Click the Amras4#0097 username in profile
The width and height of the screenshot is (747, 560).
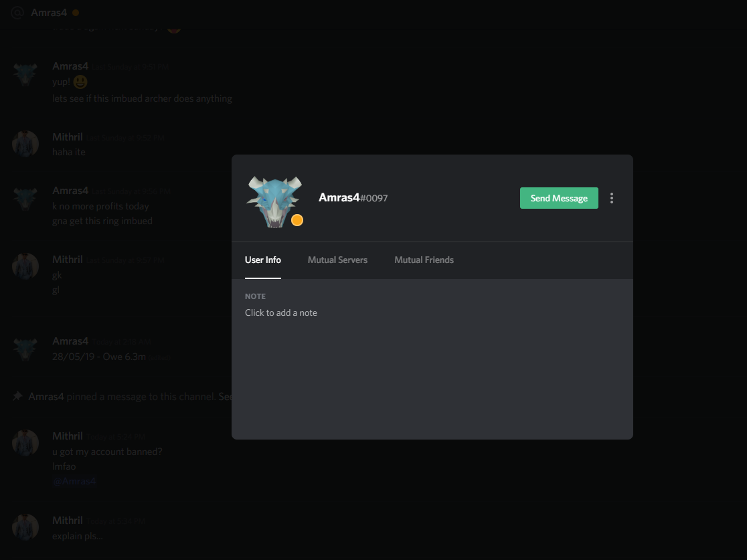pyautogui.click(x=353, y=197)
